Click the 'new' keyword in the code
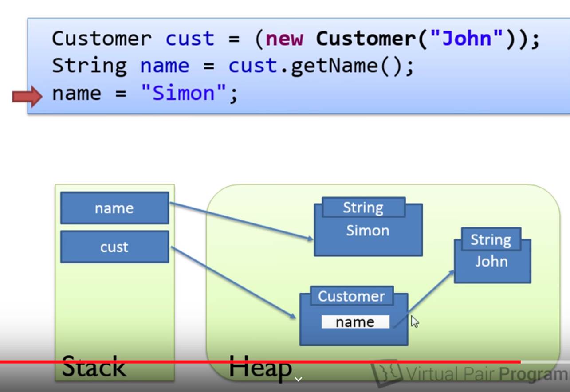The image size is (570, 392). [x=284, y=39]
